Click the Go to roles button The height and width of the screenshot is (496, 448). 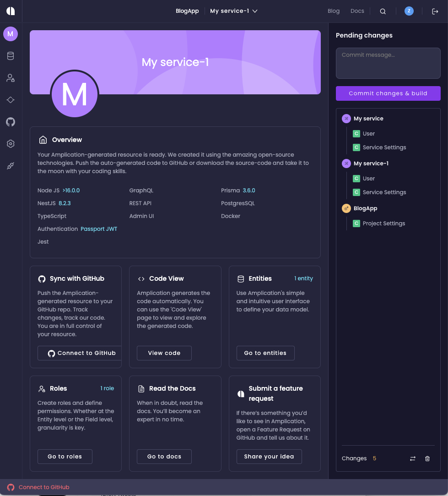tap(65, 457)
